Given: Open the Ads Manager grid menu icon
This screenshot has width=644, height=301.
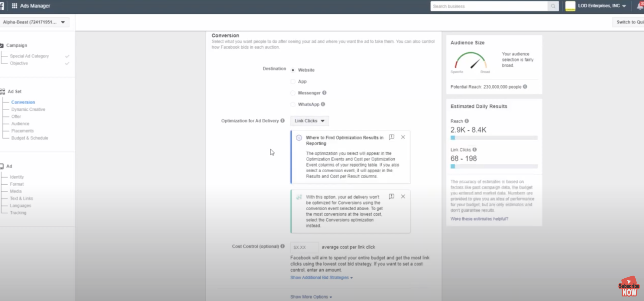Looking at the screenshot, I should coord(14,6).
